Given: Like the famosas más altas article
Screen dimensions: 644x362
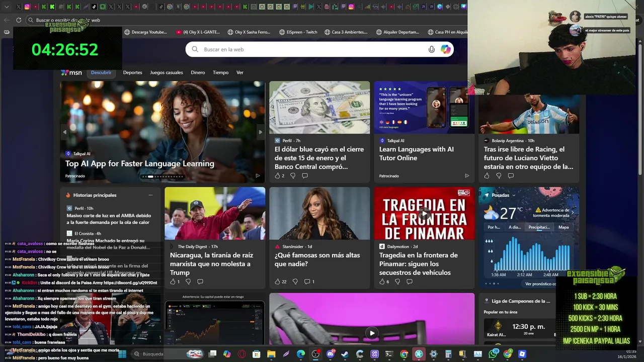Looking at the screenshot, I should coord(280,282).
